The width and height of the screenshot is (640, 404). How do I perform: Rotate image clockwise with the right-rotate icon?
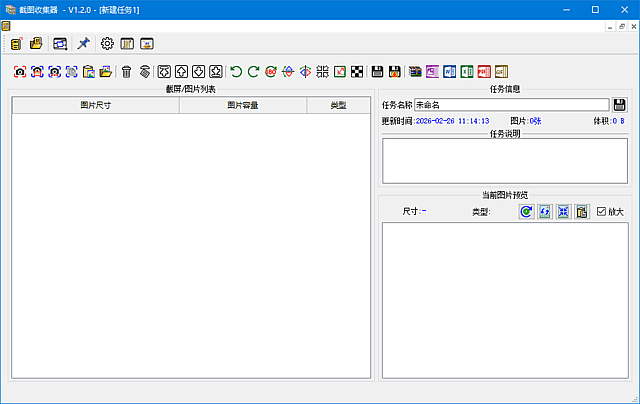pos(253,71)
